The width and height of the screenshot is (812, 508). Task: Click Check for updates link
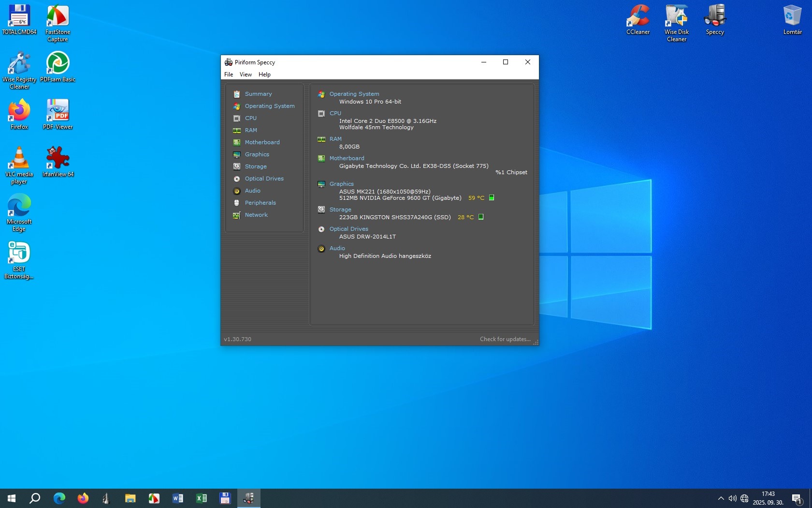tap(505, 339)
